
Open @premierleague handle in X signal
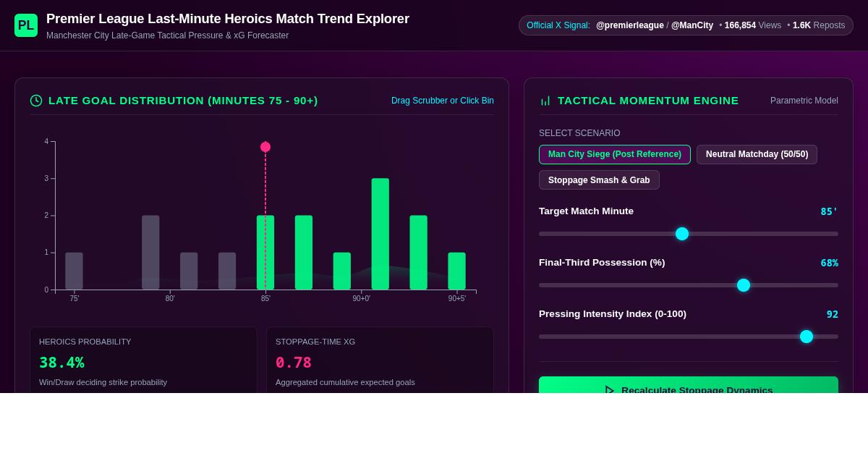pyautogui.click(x=630, y=25)
